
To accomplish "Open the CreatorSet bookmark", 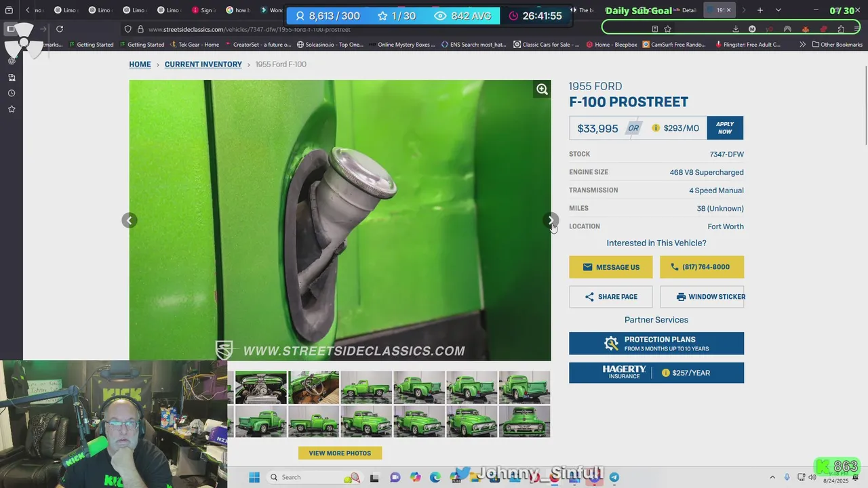I will [x=257, y=45].
